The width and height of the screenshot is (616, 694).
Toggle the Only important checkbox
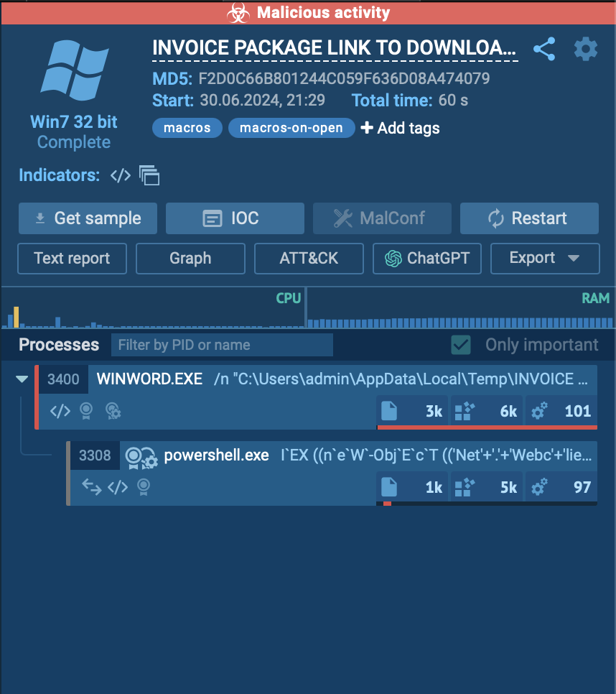[x=461, y=345]
